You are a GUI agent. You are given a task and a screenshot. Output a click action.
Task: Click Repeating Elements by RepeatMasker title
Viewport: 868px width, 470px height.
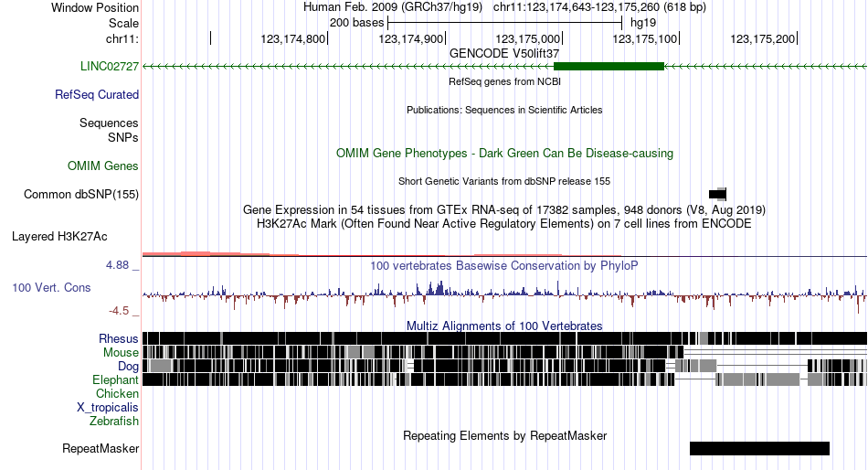[504, 436]
